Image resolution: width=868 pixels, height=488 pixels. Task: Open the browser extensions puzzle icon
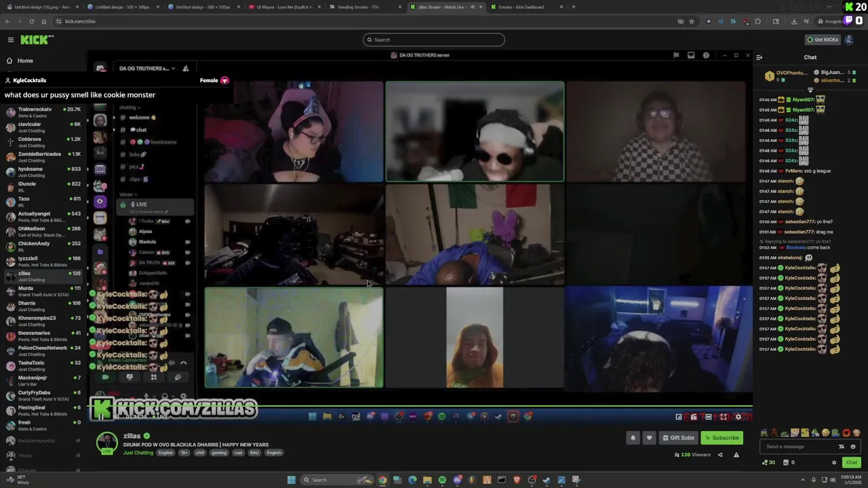coord(757,21)
